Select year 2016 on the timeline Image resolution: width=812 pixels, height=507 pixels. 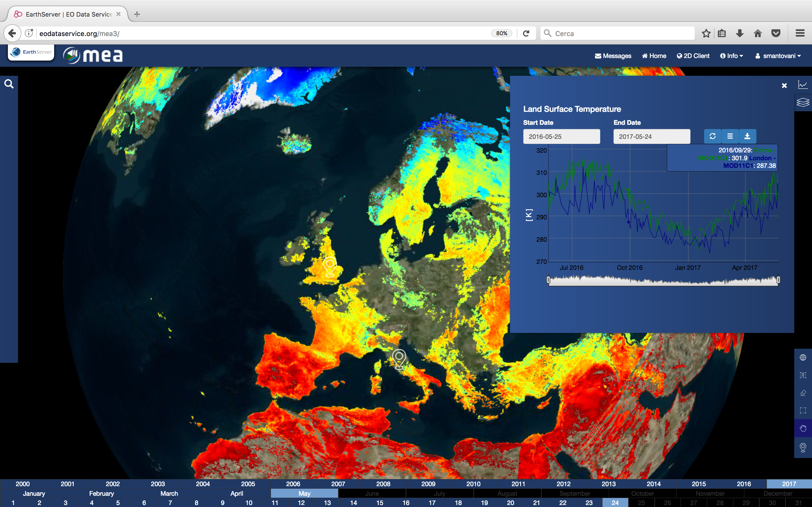743,484
